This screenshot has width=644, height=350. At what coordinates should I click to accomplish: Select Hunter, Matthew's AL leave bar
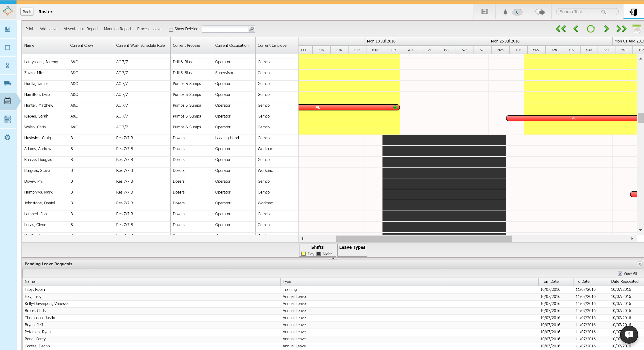pyautogui.click(x=349, y=107)
